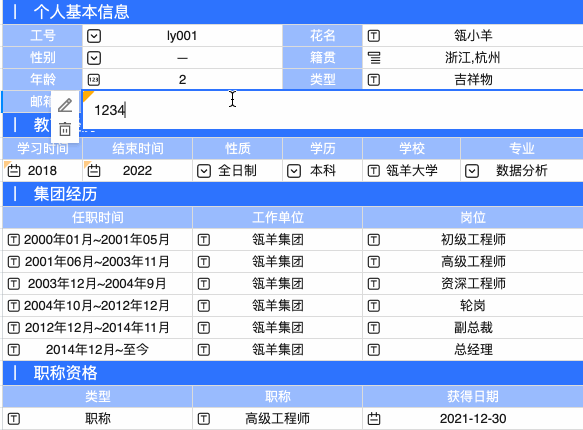Click text icon beside 领羊集团 in 轮岗 row

204,306
